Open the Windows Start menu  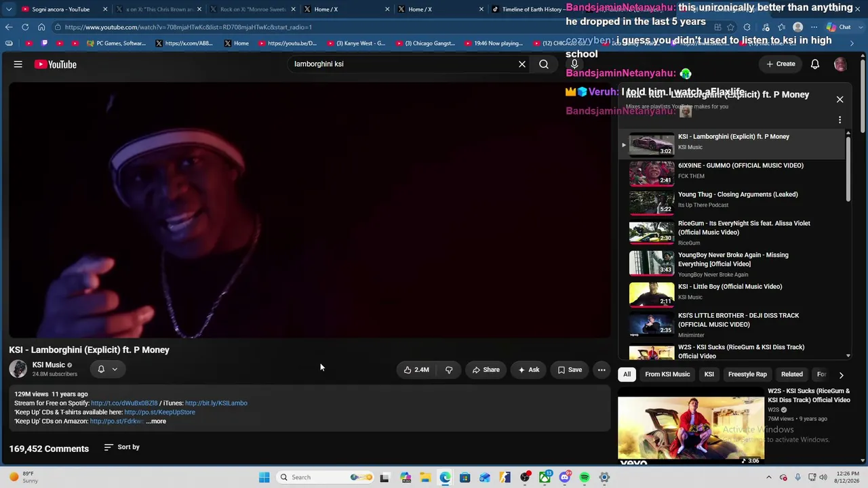click(x=264, y=477)
